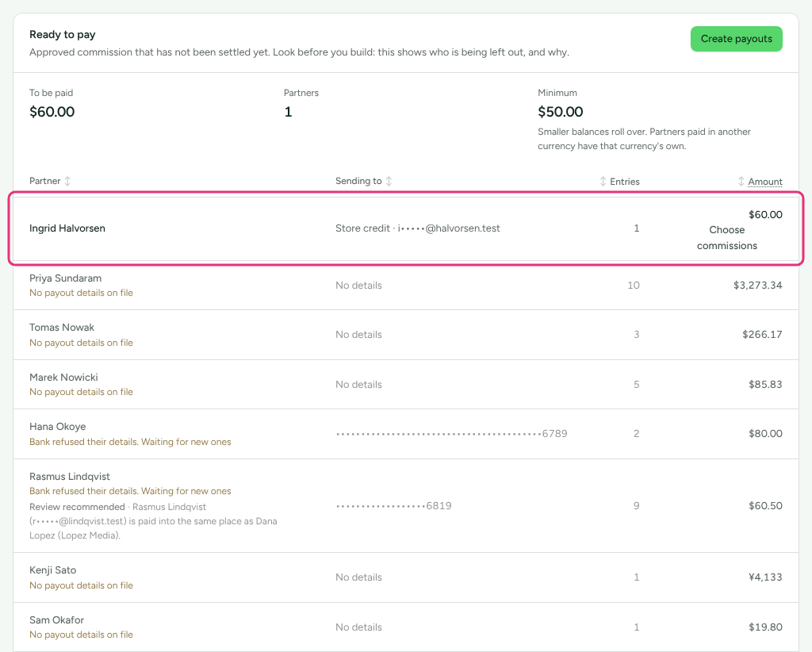Sort by Amount column arrow icon
This screenshot has height=652, width=812.
741,182
